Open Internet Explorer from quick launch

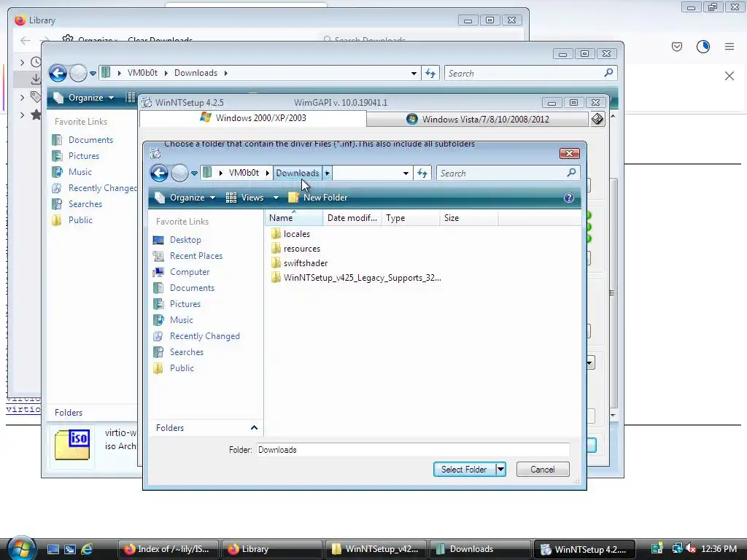click(87, 549)
